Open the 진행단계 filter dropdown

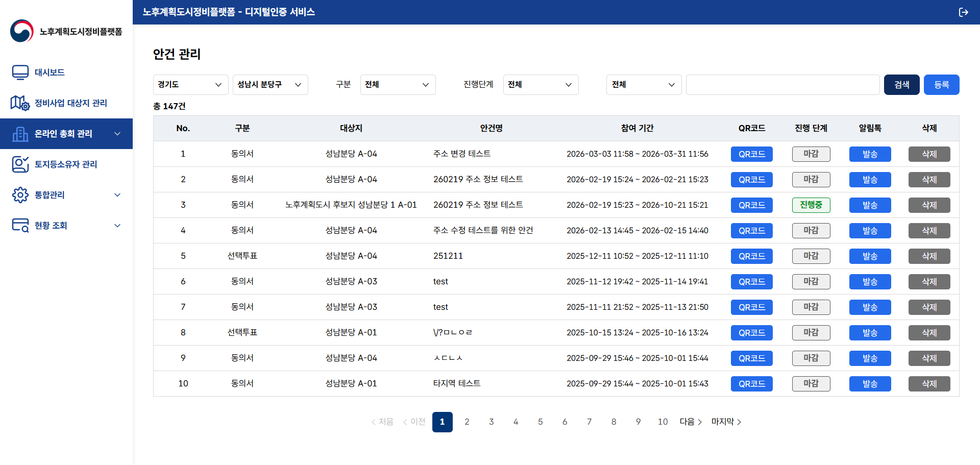(x=541, y=85)
